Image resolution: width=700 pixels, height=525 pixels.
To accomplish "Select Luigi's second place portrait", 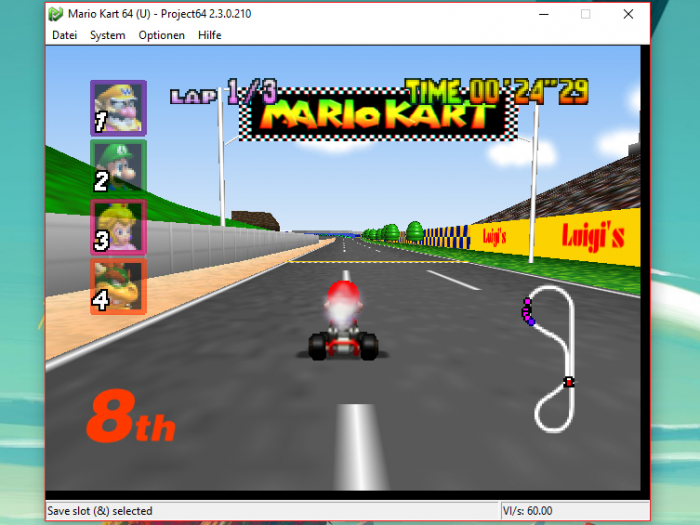I will pyautogui.click(x=118, y=167).
